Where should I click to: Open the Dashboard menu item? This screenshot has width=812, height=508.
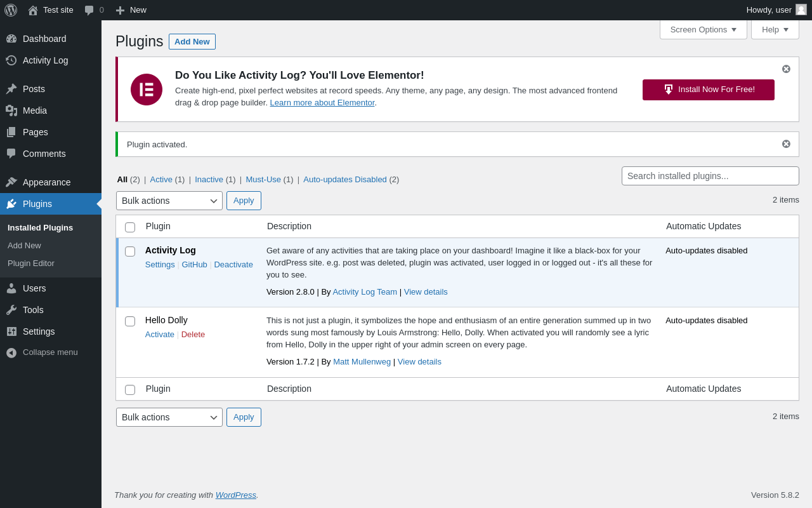pyautogui.click(x=51, y=39)
